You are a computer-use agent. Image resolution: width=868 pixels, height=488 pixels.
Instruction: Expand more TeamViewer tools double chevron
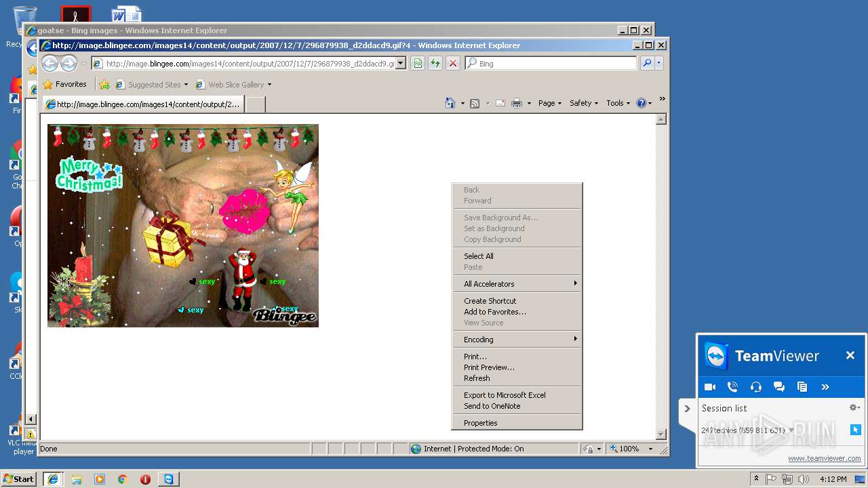pyautogui.click(x=825, y=387)
